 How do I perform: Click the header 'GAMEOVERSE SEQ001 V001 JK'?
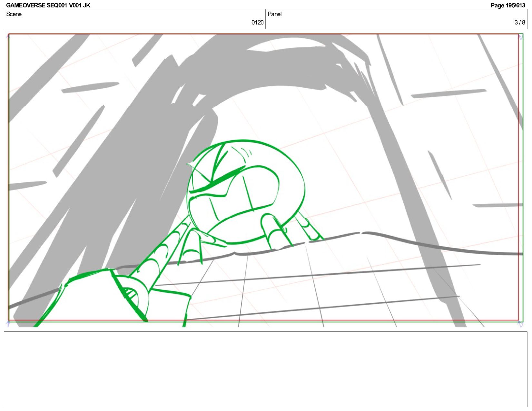pos(48,5)
